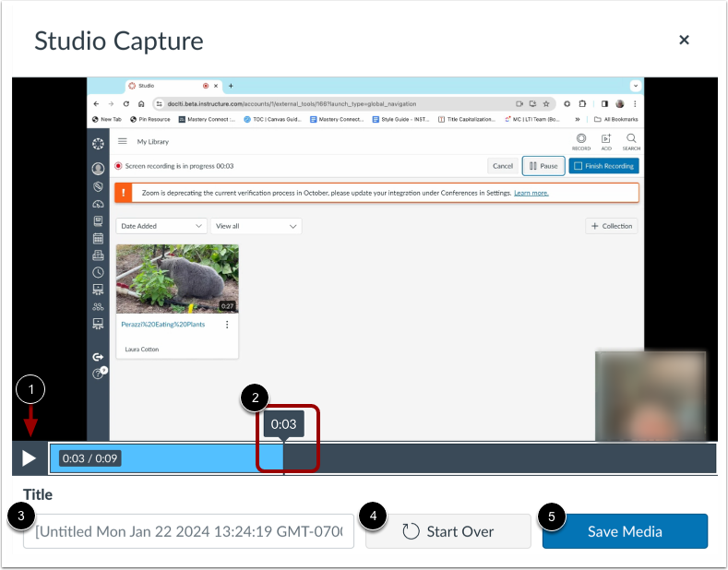
Task: Click the bookmark star in address bar
Action: [x=546, y=104]
